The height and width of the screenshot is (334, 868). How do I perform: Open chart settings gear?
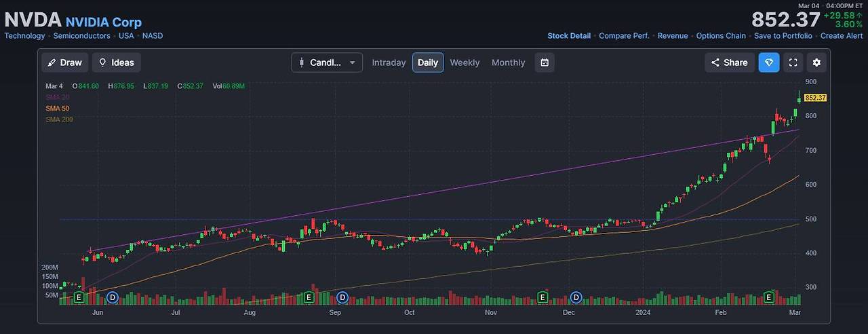click(816, 62)
